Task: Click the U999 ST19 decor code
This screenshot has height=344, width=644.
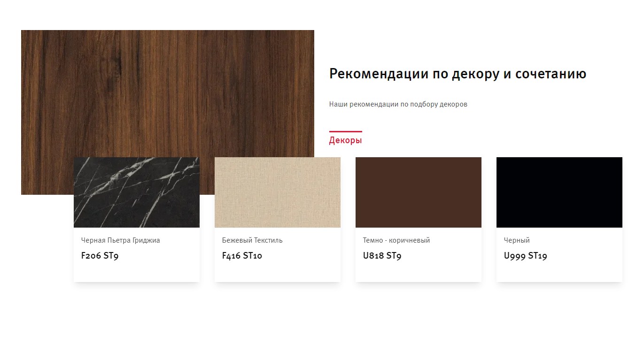Action: pyautogui.click(x=526, y=256)
